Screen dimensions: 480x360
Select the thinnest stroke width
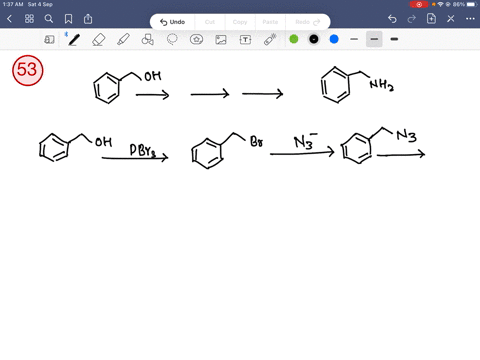pyautogui.click(x=354, y=39)
